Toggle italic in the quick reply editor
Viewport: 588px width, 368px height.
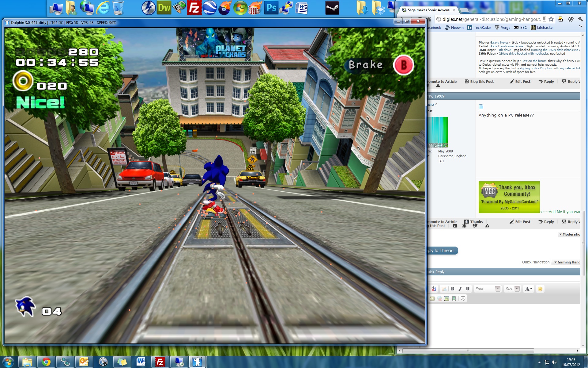coord(460,289)
